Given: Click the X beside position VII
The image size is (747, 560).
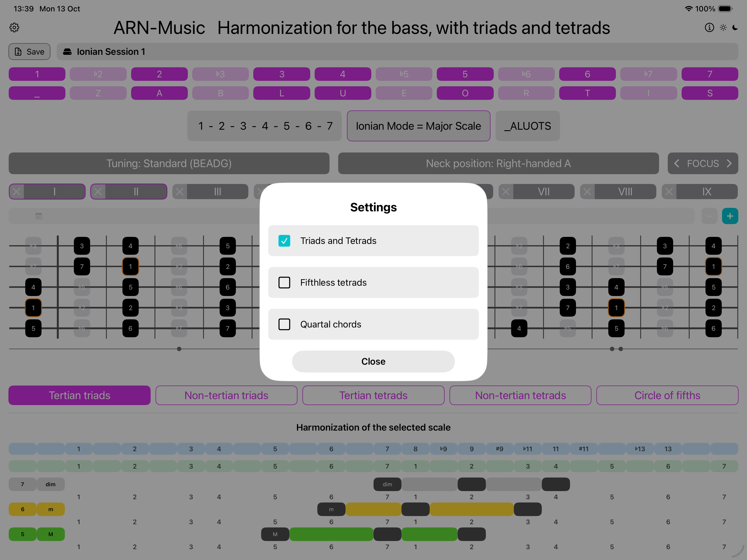Looking at the screenshot, I should point(505,192).
